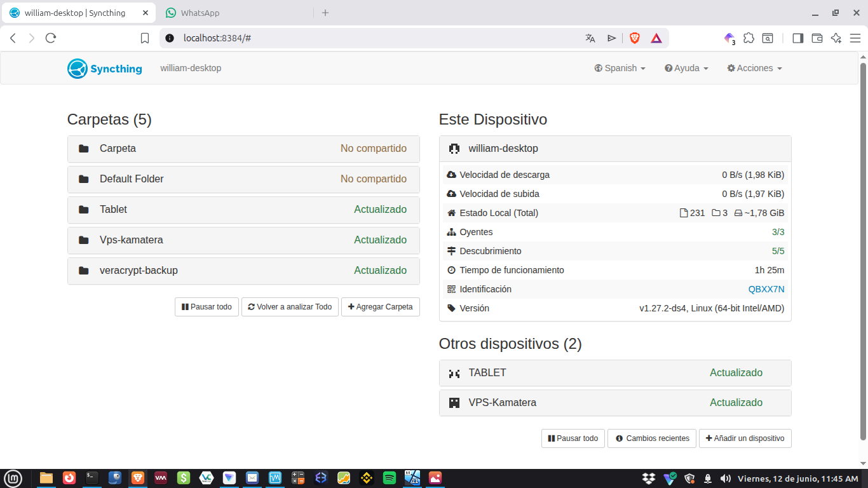868x488 pixels.
Task: Bookmark this page
Action: [145, 38]
